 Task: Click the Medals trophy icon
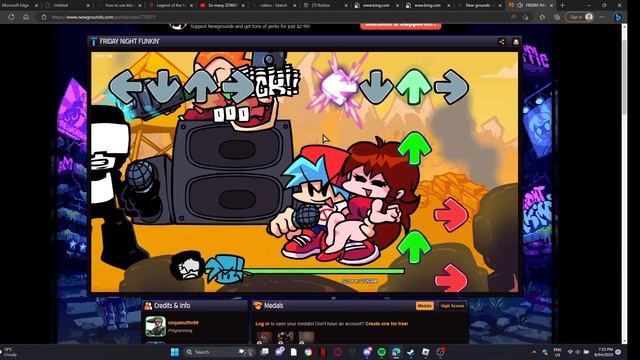[258, 305]
